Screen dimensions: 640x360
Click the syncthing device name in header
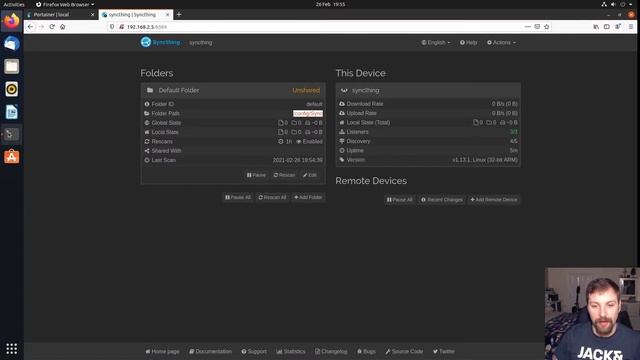pos(200,42)
